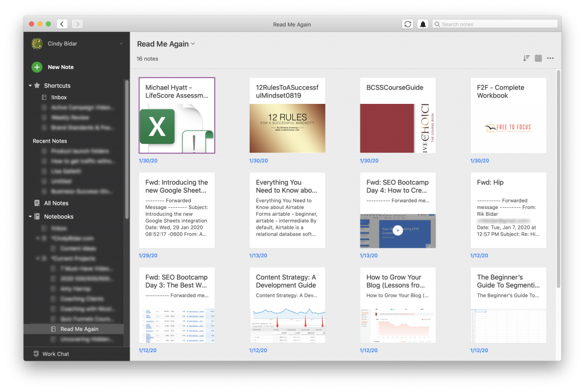The width and height of the screenshot is (585, 392).
Task: Open the !Inbox shortcut
Action: 59,97
